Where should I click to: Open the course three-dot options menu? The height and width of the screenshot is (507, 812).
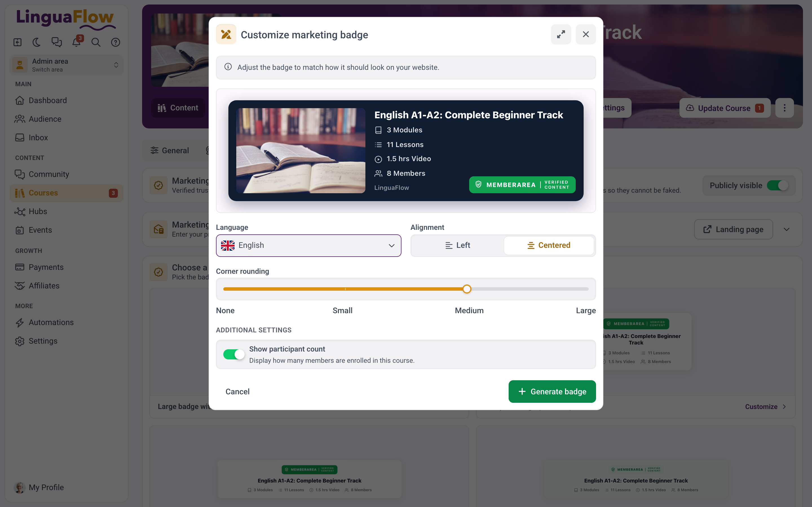coord(784,108)
